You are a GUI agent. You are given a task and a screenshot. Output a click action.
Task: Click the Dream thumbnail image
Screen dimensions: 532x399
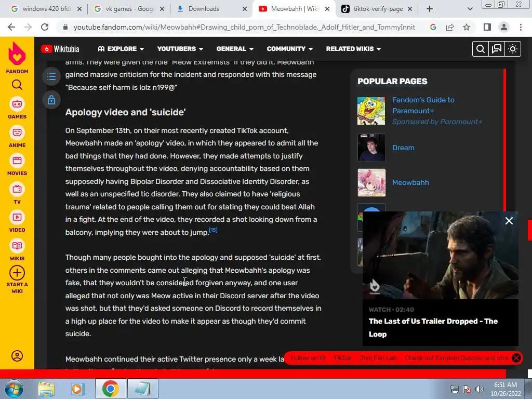click(371, 148)
